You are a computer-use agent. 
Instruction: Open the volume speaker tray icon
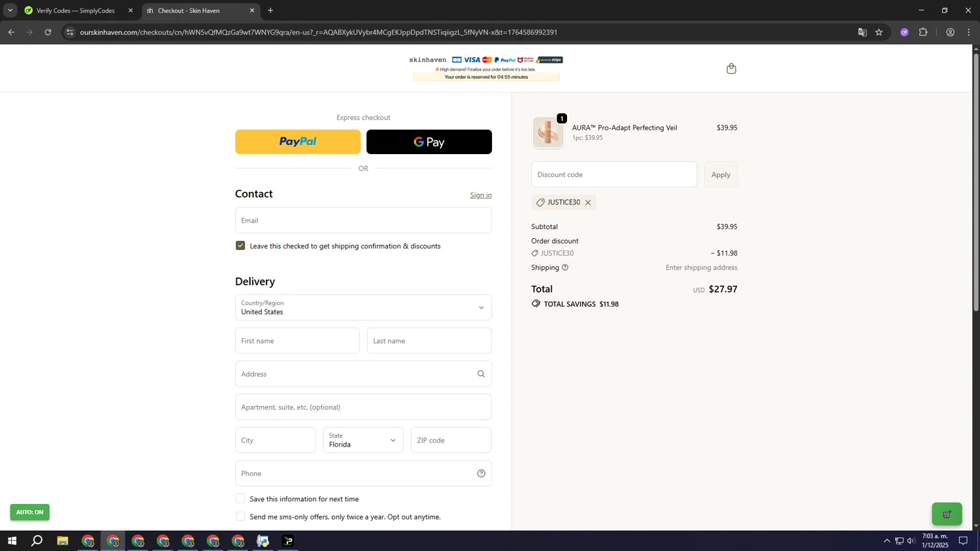tap(911, 541)
